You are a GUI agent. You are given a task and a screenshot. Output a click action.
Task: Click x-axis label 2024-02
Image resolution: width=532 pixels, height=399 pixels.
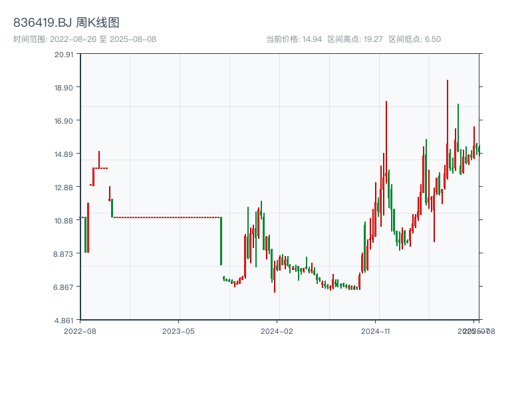(x=277, y=331)
